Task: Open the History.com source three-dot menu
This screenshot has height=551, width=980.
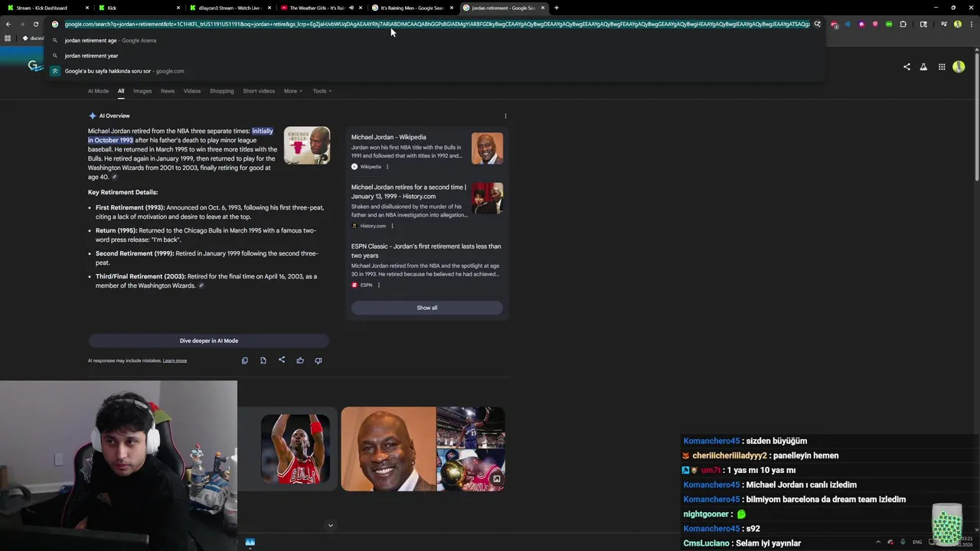Action: 392,226
